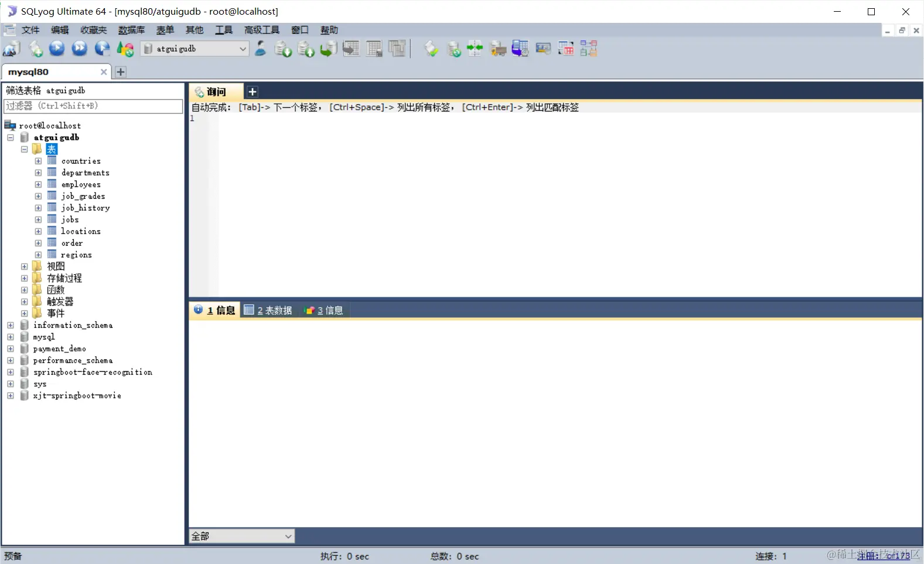924x564 pixels.
Task: Open the query builder table icon
Action: 566,49
